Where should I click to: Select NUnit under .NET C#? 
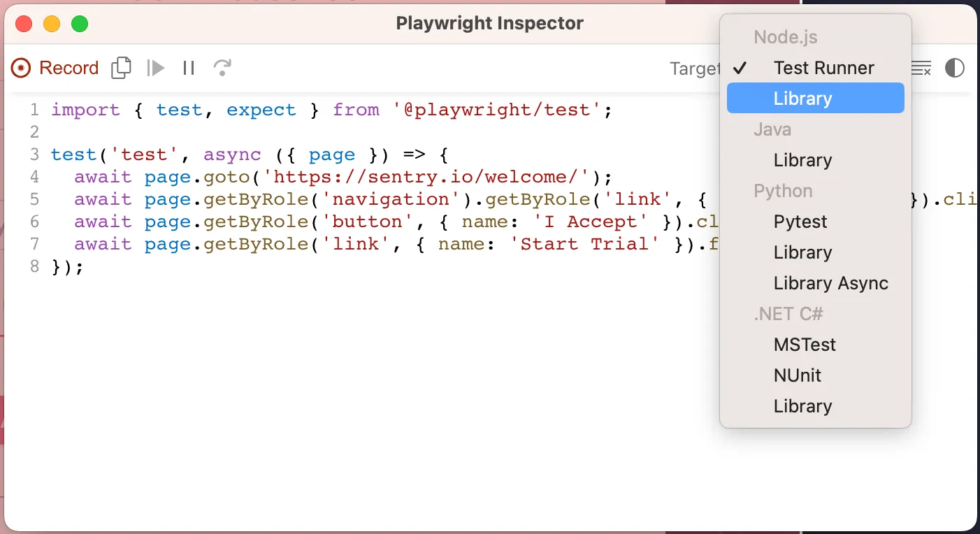[798, 375]
